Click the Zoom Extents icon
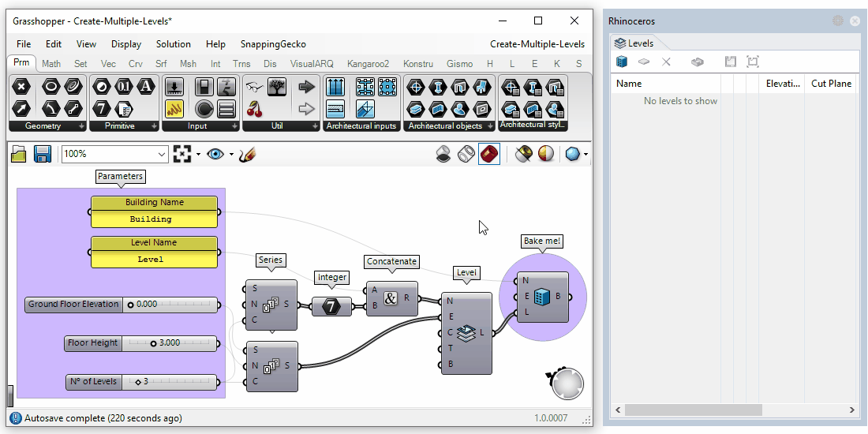This screenshot has height=434, width=868. click(182, 155)
